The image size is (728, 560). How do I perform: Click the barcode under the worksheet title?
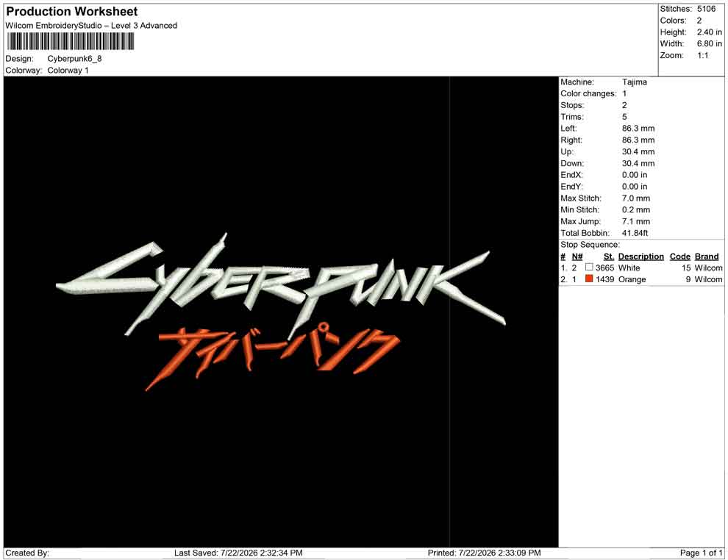tap(70, 42)
